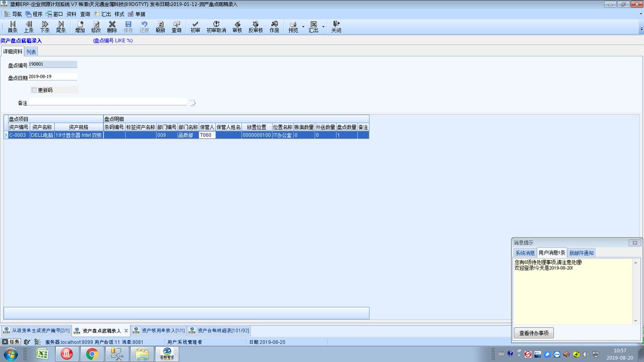
Task: Refresh data with 刷新 icon
Action: pos(160,27)
